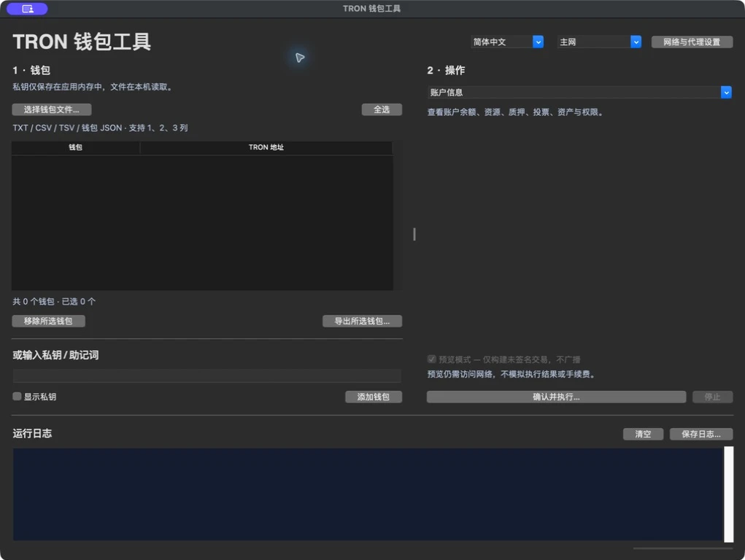Open the 主网 network dropdown
The image size is (745, 560).
(x=599, y=42)
